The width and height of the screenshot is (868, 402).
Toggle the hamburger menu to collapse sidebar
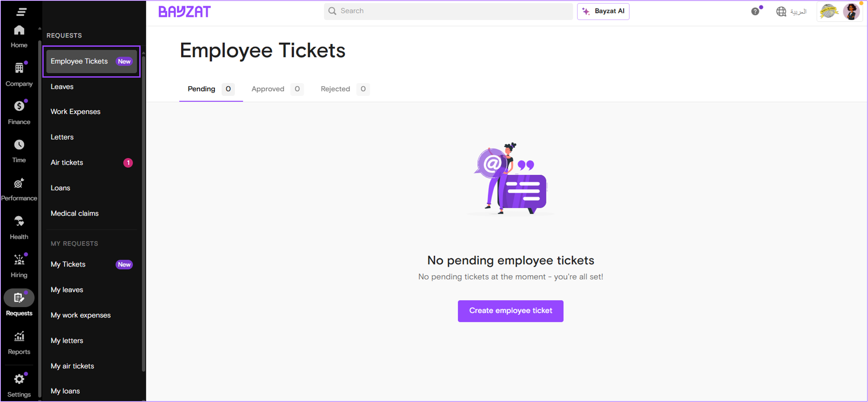(x=21, y=12)
